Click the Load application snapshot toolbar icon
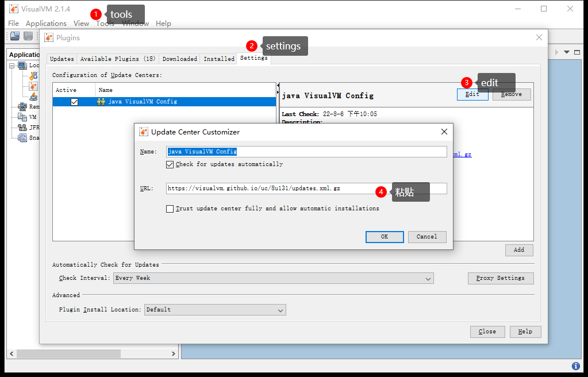 (15, 36)
